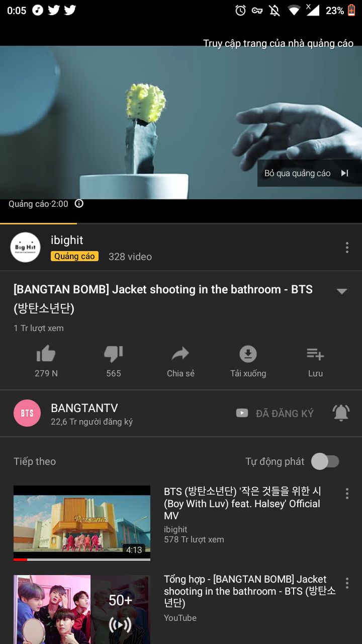Open options for Tổng hợp mix playlist
Viewport: 362px width, 644px height.
point(347,583)
